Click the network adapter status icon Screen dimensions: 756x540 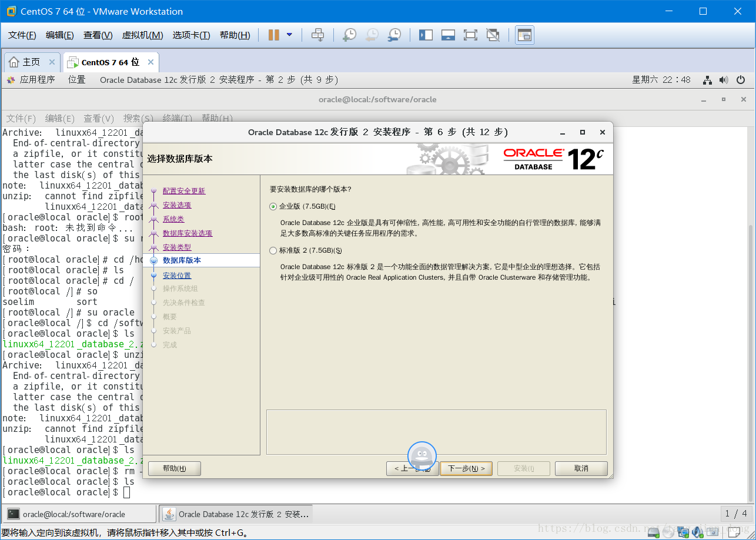[x=683, y=532]
